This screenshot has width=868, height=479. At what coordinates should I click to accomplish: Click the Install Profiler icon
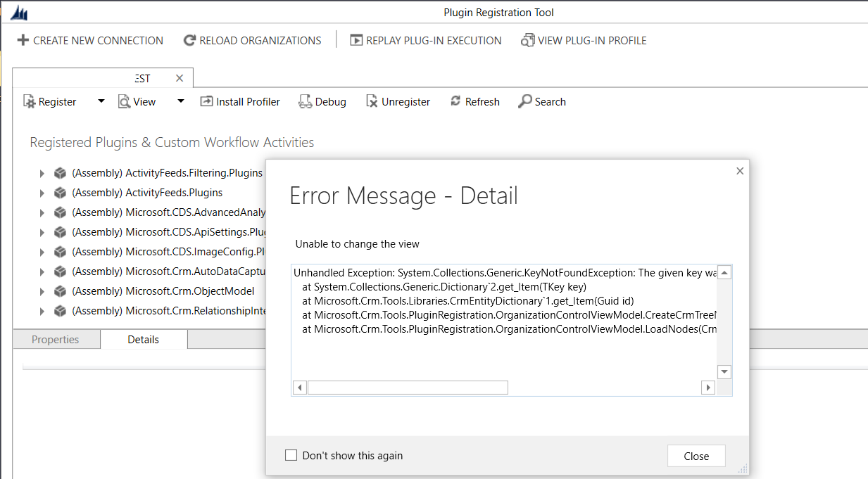[x=239, y=101]
